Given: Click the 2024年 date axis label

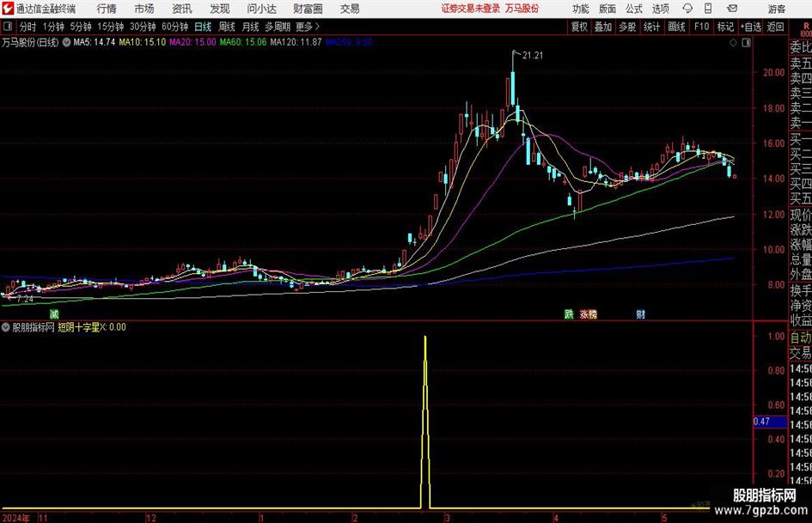Looking at the screenshot, I should pyautogui.click(x=15, y=518).
